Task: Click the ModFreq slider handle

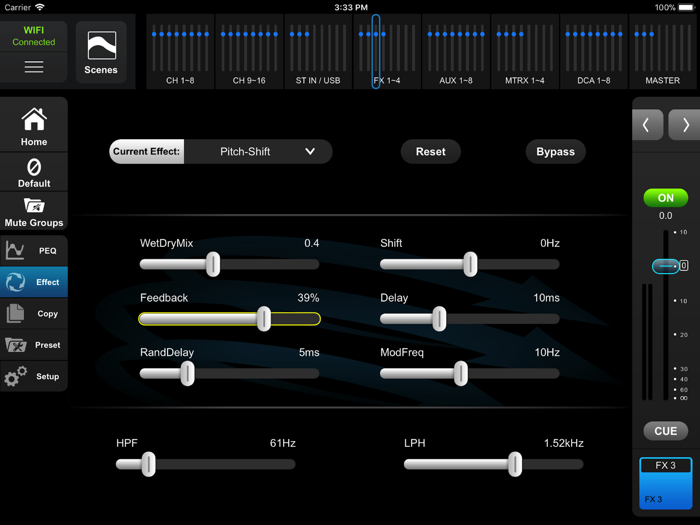Action: [x=461, y=373]
